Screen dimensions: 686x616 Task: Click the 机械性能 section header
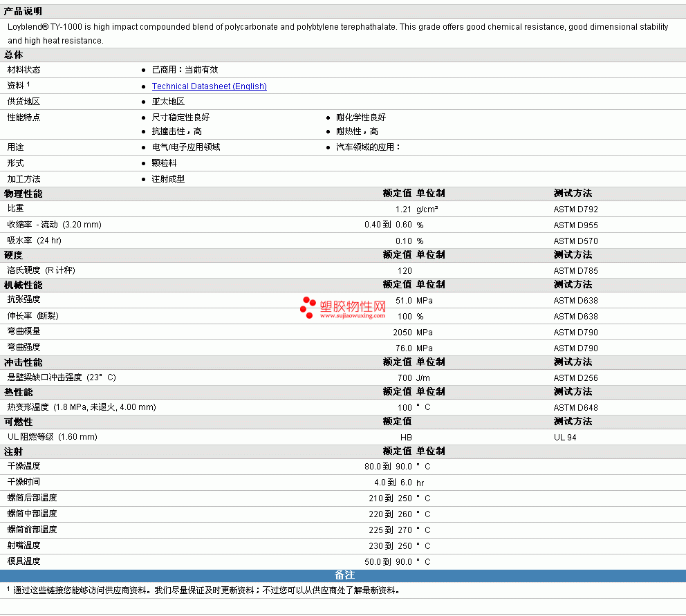24,286
